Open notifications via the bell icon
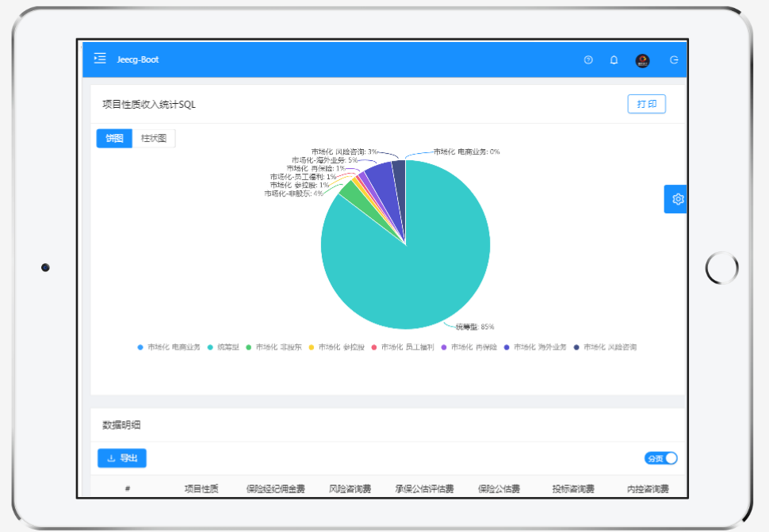The image size is (769, 532). point(613,59)
